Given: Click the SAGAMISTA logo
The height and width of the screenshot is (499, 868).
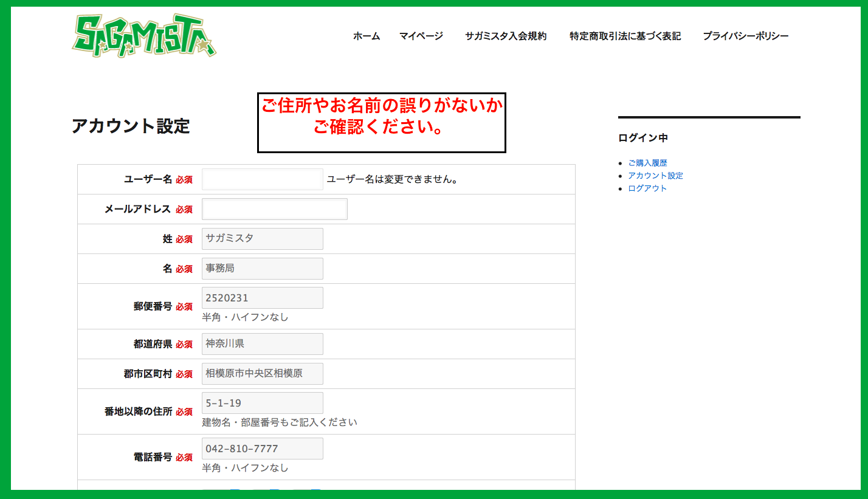Looking at the screenshot, I should [144, 35].
